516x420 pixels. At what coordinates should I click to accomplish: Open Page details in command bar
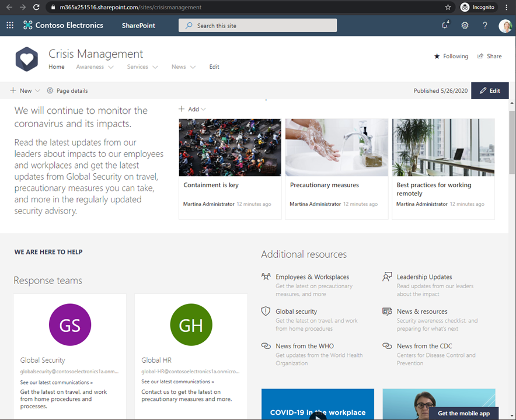coord(67,90)
